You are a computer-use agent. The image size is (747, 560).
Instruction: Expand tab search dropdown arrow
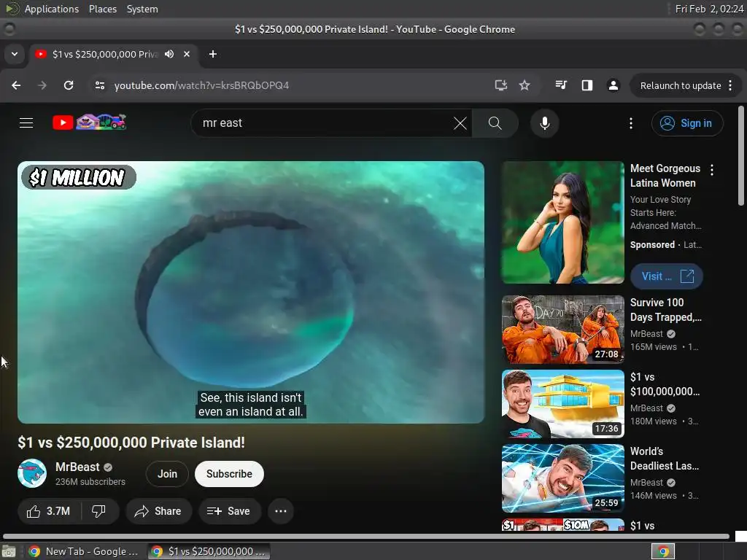click(15, 54)
